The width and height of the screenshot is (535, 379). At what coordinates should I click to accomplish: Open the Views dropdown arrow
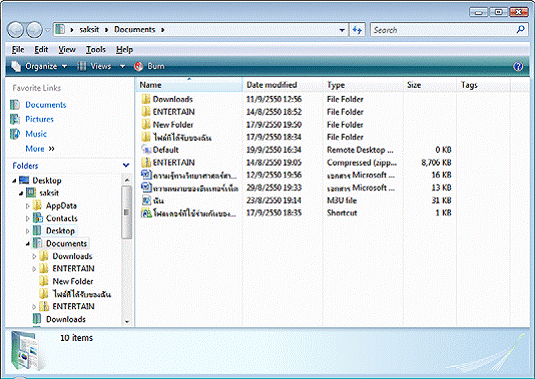tap(122, 66)
